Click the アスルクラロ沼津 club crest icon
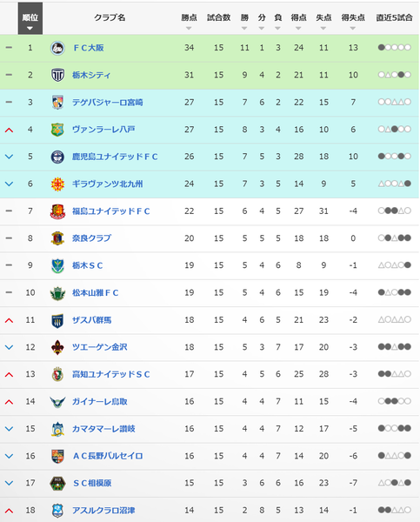Screen dimensions: 420x522 (x=57, y=511)
